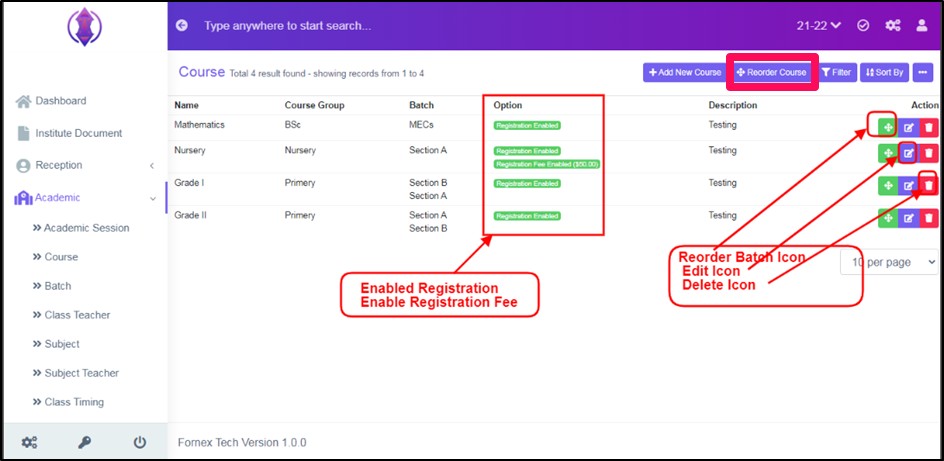Click the Grade I course name

[189, 183]
